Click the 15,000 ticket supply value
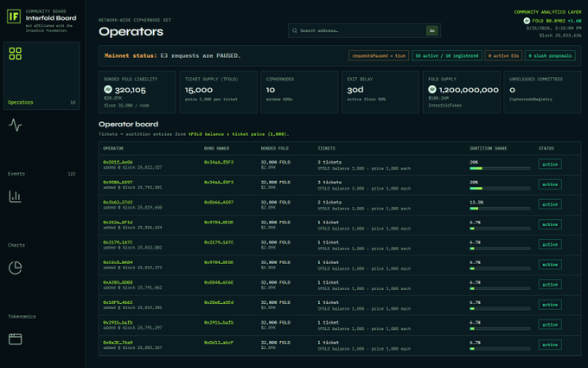 (x=199, y=90)
